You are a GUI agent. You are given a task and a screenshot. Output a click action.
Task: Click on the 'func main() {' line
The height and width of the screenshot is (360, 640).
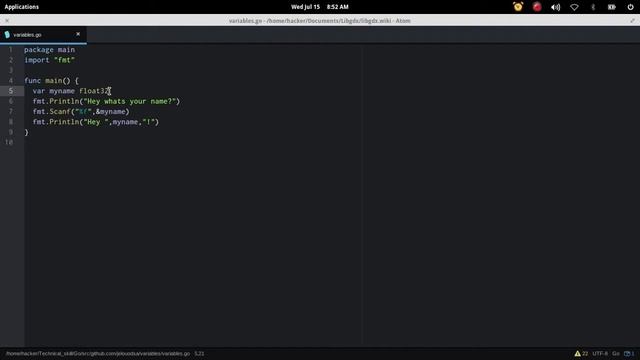[51, 80]
